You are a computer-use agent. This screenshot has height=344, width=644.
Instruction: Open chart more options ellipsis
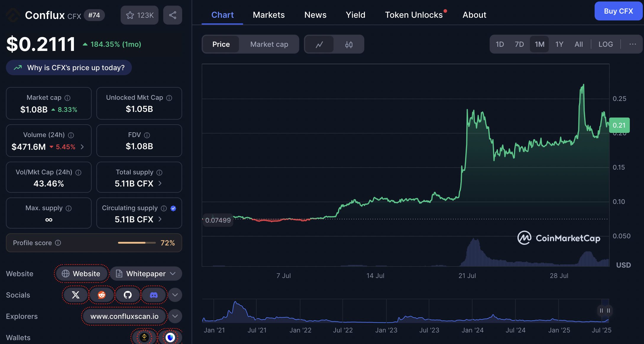tap(632, 44)
